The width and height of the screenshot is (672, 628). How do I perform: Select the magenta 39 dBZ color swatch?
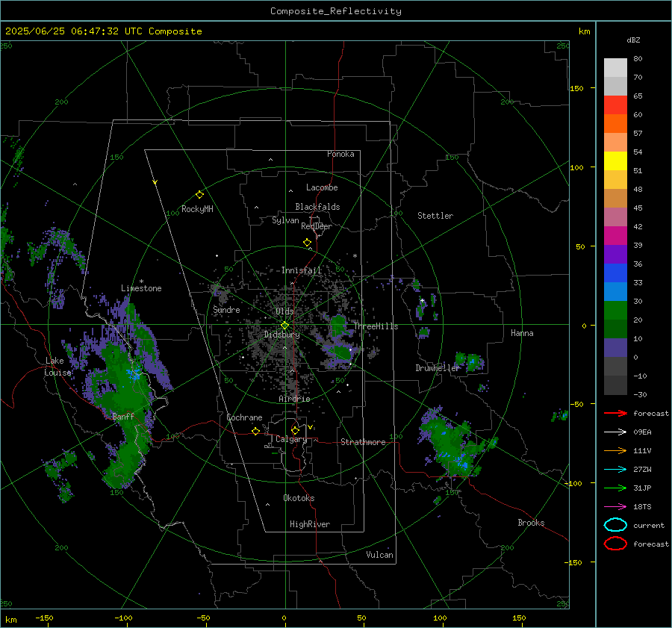click(x=615, y=236)
